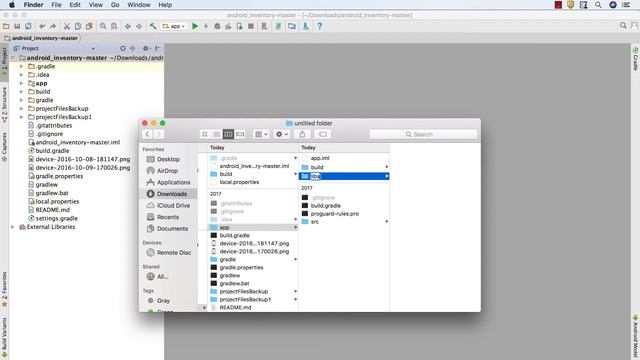Click the Debug bug icon
640x360 pixels.
(x=217, y=26)
